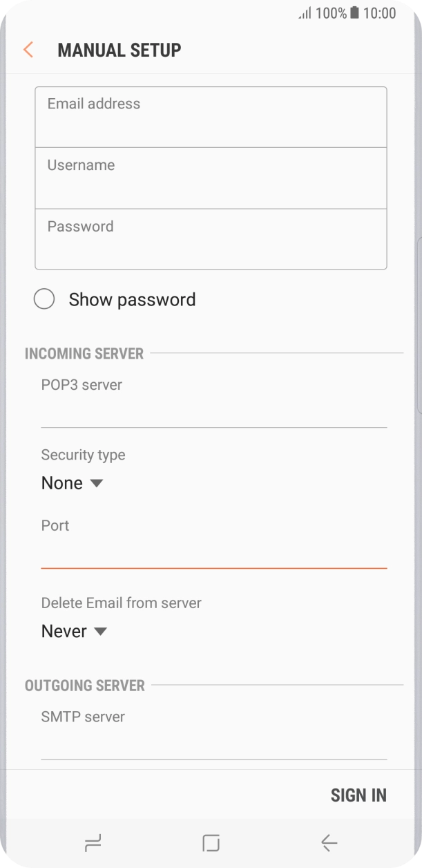Screen dimensions: 422x868
Task: Select the Show password radio circle
Action: (45, 299)
